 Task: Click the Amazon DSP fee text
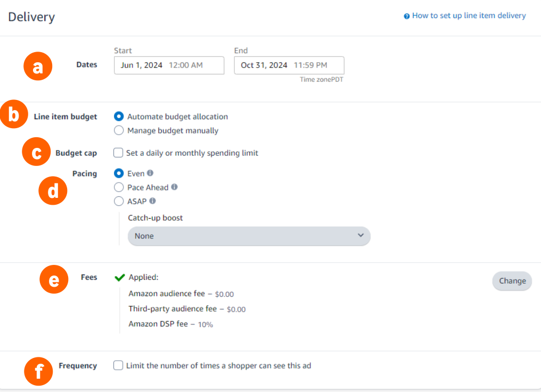tap(158, 324)
